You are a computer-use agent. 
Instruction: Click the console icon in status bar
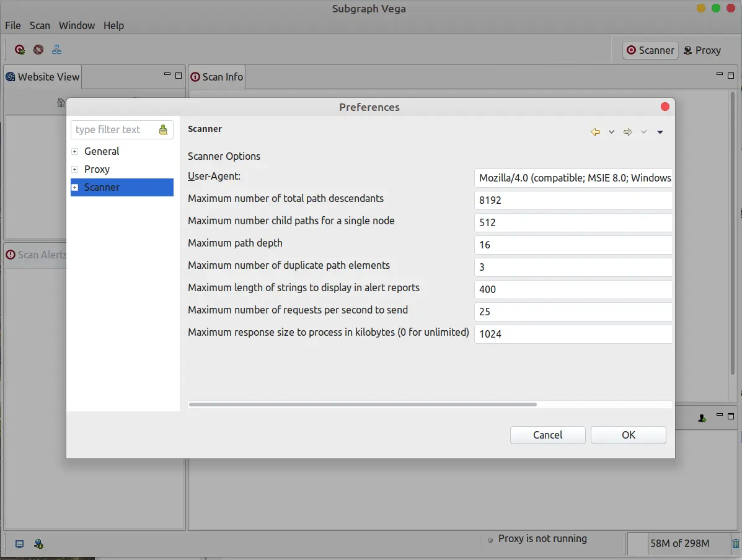19,544
